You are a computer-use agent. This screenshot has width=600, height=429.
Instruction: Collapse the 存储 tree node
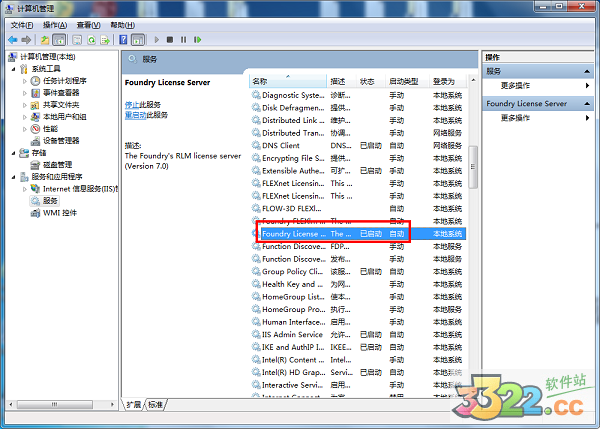[14, 153]
